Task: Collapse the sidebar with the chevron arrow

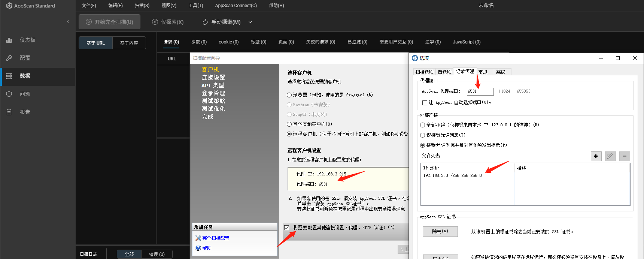Action: (68, 22)
